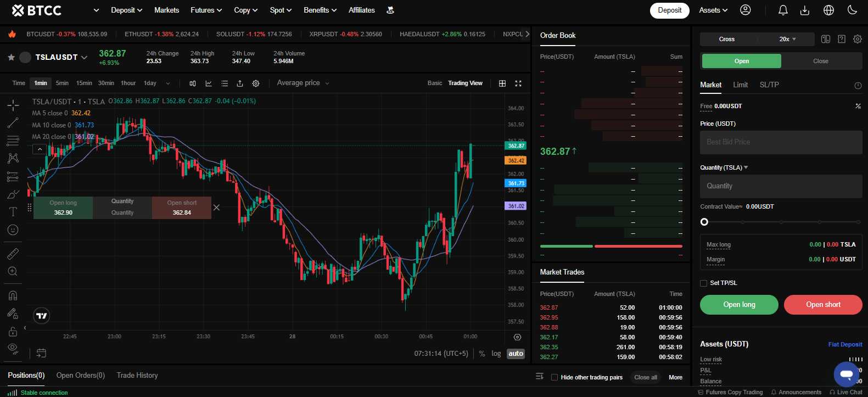Toggle stay in drawing mode pencil-lock
Screen dimensions: 868x397
[x=13, y=314]
